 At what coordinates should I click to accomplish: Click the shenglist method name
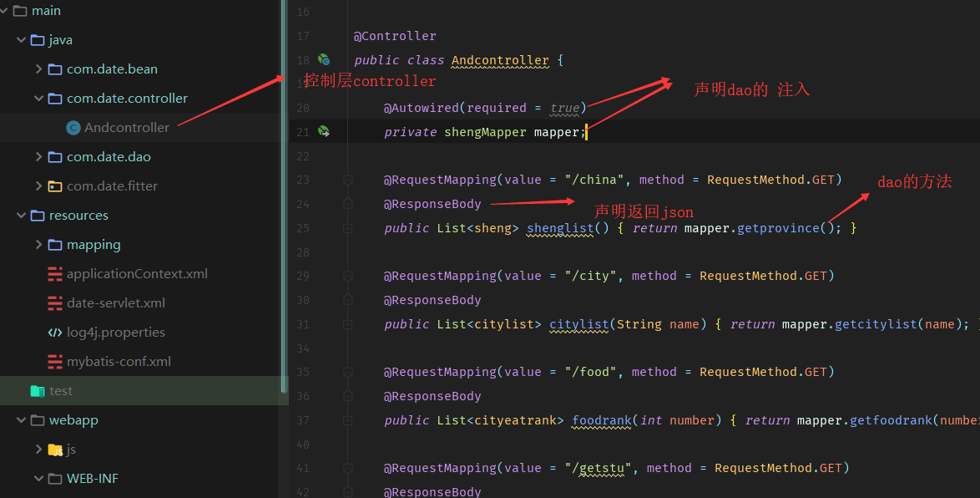point(560,228)
